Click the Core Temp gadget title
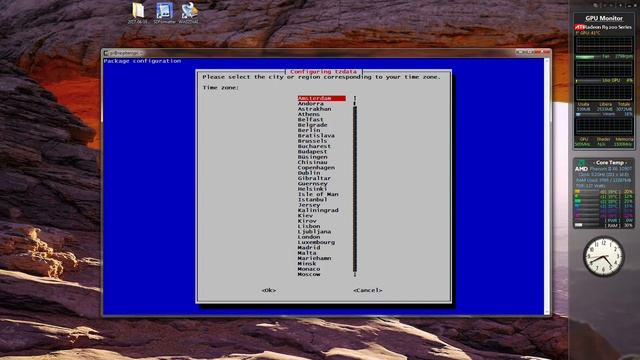 point(610,162)
